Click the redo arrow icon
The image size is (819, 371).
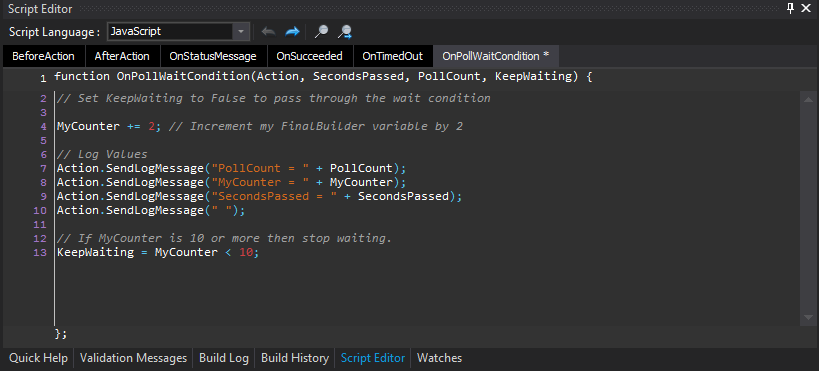click(292, 32)
